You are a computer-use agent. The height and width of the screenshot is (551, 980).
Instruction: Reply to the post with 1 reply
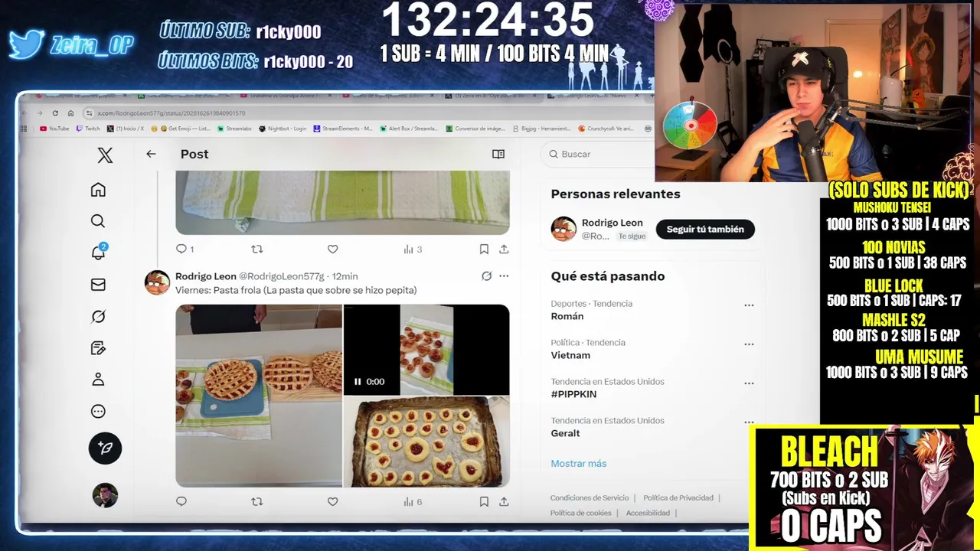[x=185, y=249]
